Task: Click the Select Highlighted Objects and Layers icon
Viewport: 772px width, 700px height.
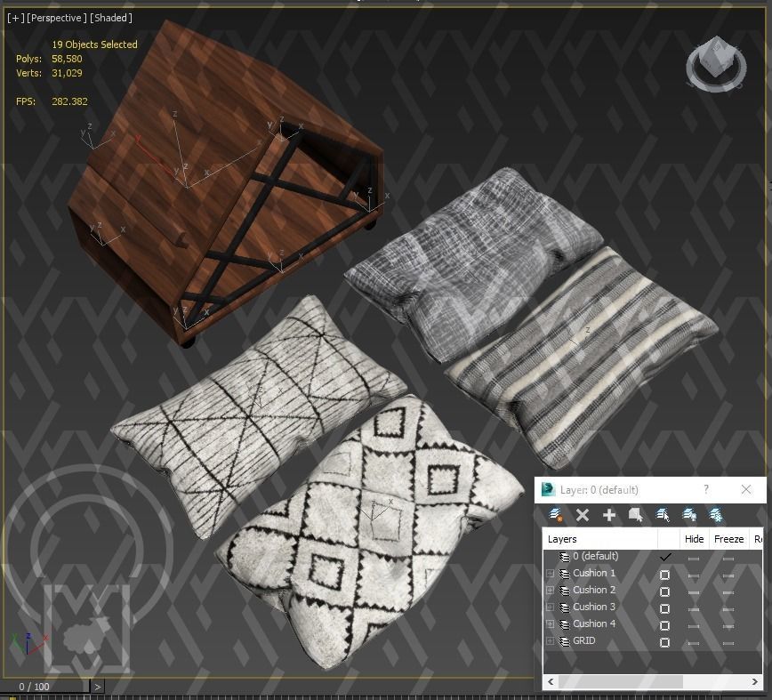Action: [x=636, y=515]
